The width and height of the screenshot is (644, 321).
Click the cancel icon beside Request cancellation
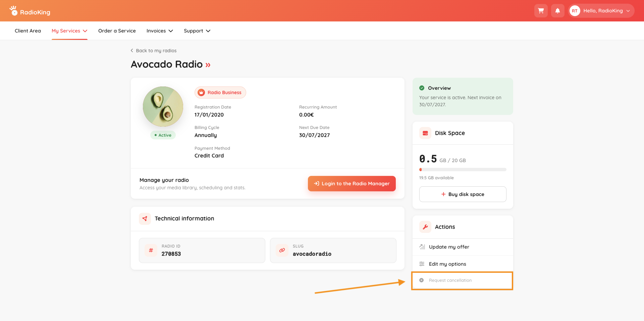pyautogui.click(x=422, y=280)
